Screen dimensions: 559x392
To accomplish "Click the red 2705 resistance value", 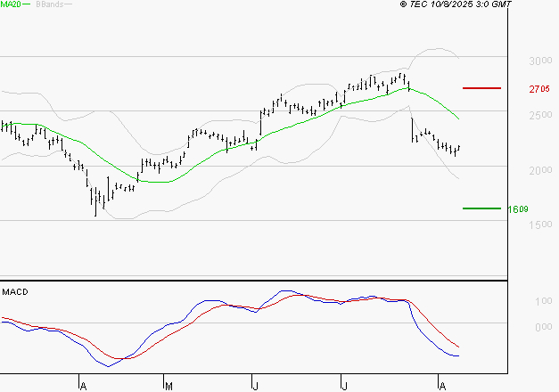I will click(539, 89).
